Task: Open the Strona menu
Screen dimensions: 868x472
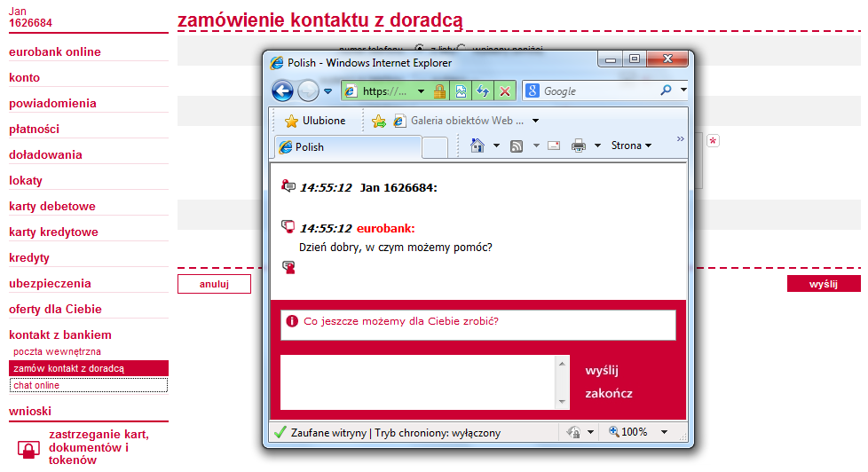Action: (x=631, y=146)
